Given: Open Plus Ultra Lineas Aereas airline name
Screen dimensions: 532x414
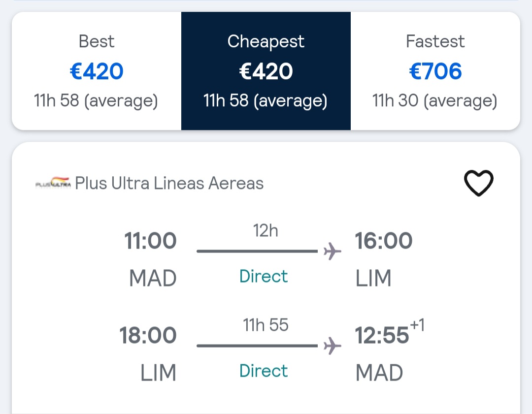Looking at the screenshot, I should 169,183.
